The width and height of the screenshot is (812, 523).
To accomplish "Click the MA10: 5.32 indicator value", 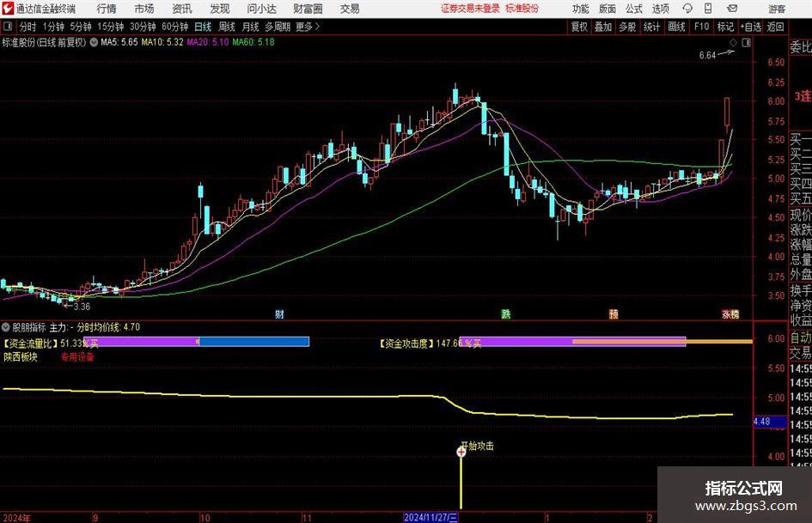I will pos(162,42).
